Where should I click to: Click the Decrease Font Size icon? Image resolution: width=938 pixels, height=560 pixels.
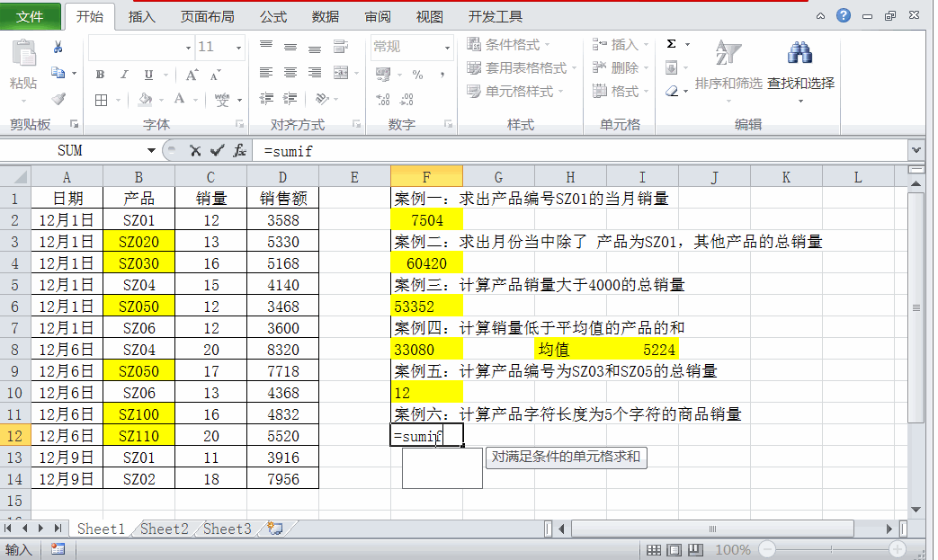[x=215, y=75]
